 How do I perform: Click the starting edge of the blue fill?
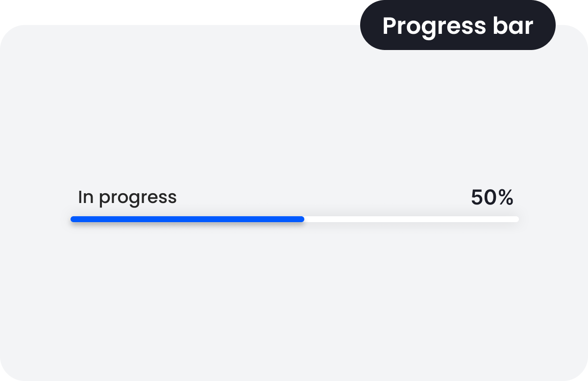73,219
